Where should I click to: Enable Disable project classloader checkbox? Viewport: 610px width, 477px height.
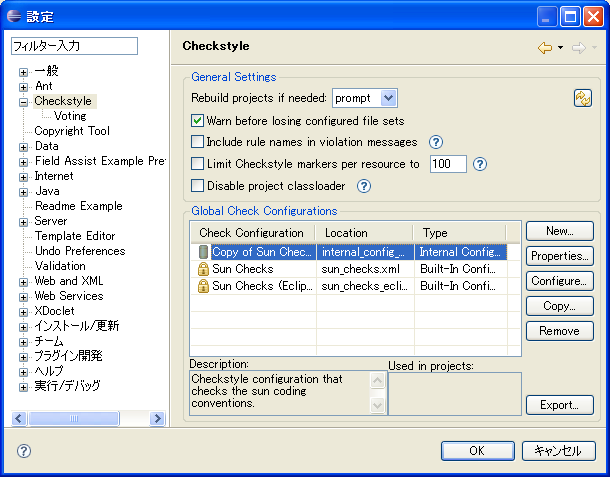click(x=198, y=185)
